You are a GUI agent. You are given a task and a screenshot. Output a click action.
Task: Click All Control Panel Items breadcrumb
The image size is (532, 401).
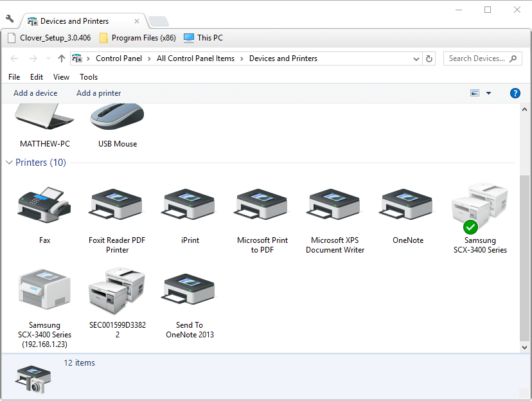tap(195, 58)
